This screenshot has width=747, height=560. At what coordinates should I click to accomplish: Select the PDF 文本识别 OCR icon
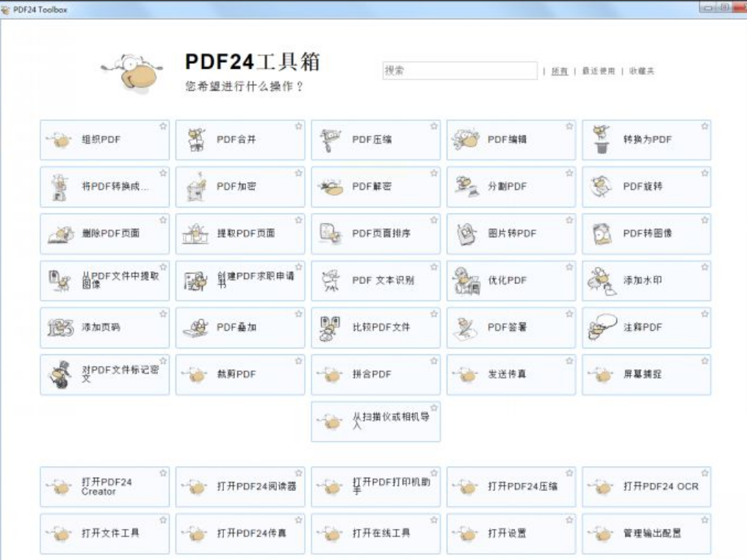[331, 280]
